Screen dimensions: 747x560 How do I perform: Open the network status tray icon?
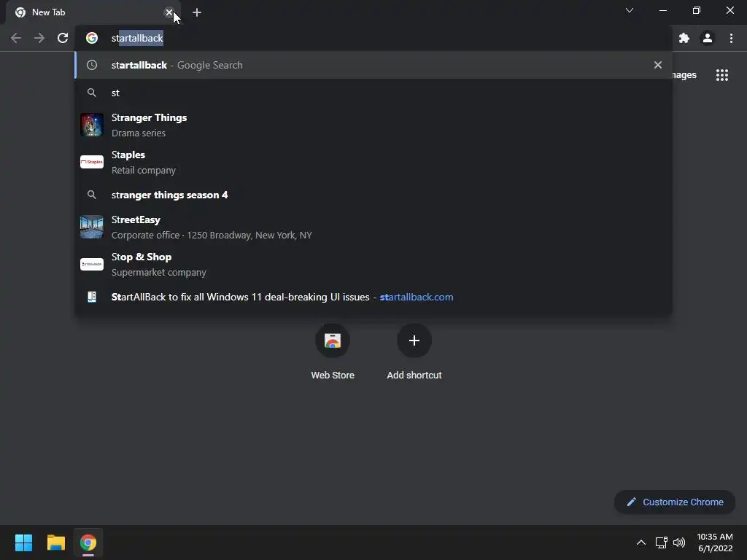click(x=661, y=542)
